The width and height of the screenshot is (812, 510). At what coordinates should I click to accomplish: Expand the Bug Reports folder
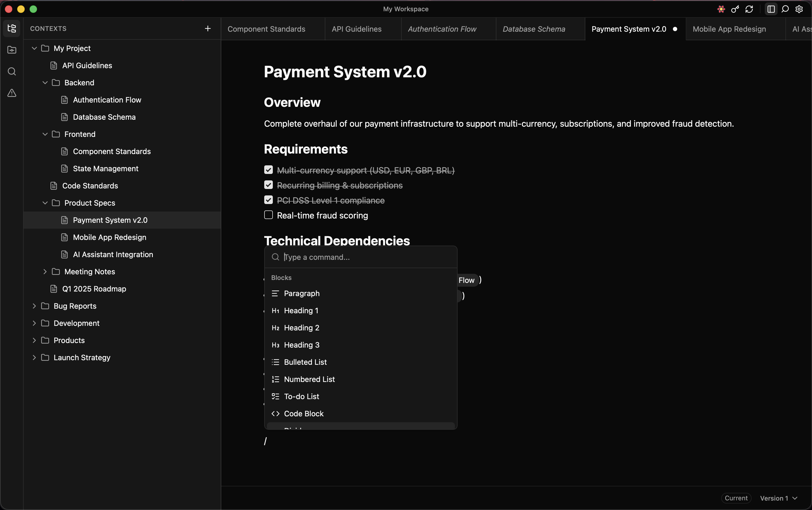pyautogui.click(x=34, y=306)
